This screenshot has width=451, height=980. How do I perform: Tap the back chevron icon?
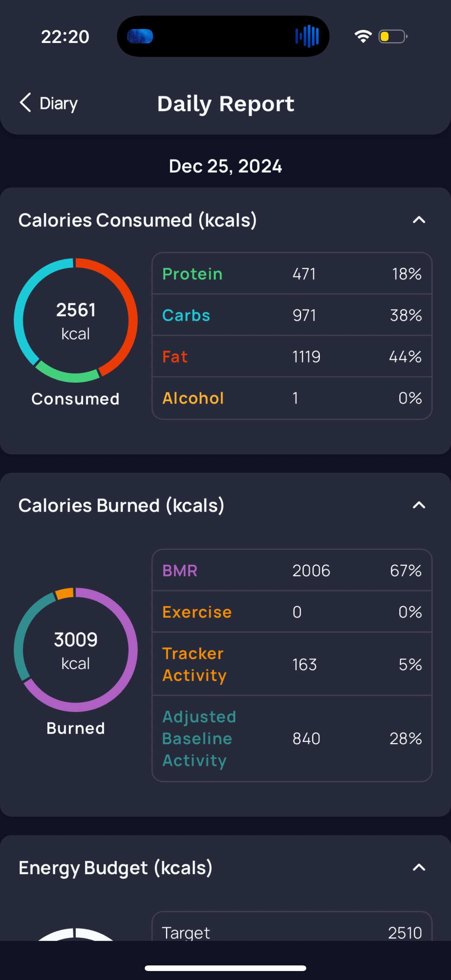tap(25, 103)
